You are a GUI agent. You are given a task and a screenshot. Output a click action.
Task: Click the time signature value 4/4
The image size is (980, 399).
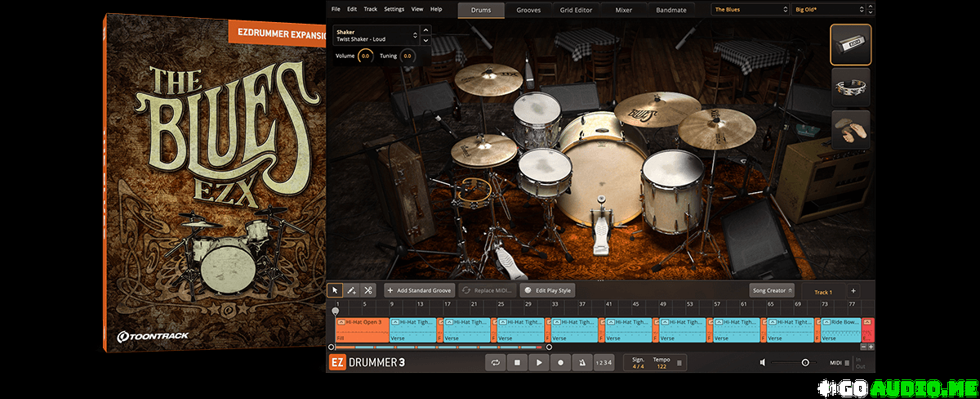tap(638, 367)
